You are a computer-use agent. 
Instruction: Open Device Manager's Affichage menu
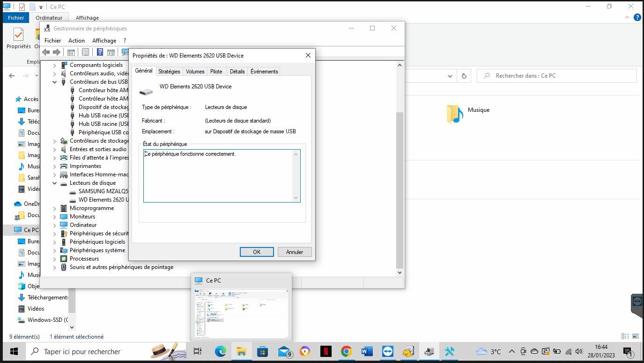pos(104,41)
